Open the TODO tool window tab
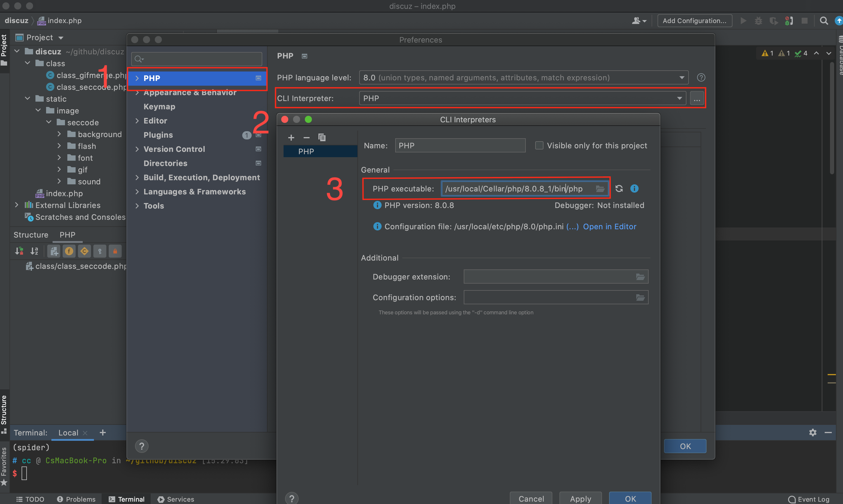 pos(30,499)
